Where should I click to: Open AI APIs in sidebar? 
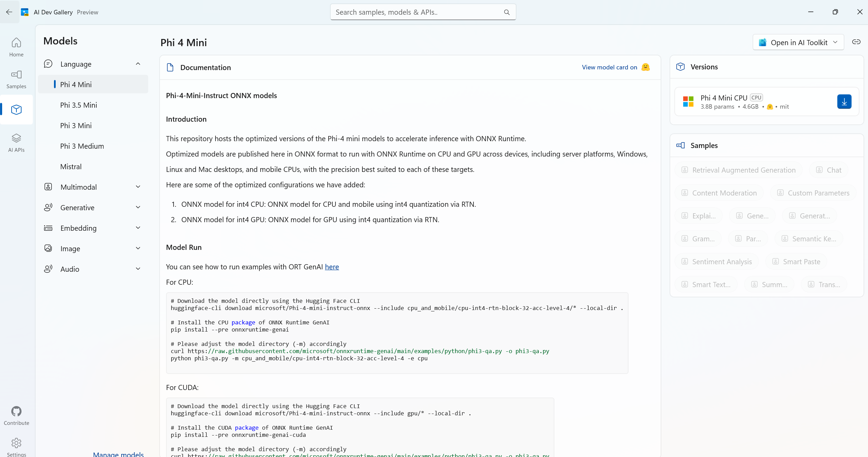click(16, 143)
